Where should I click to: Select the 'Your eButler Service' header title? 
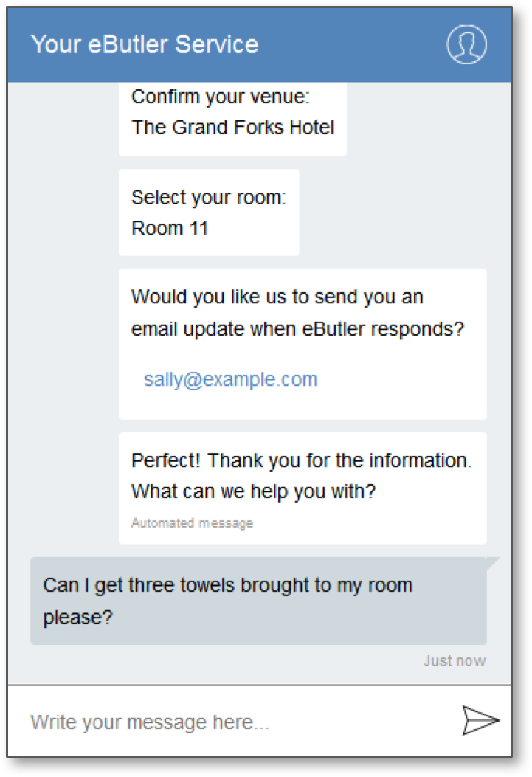pos(145,44)
